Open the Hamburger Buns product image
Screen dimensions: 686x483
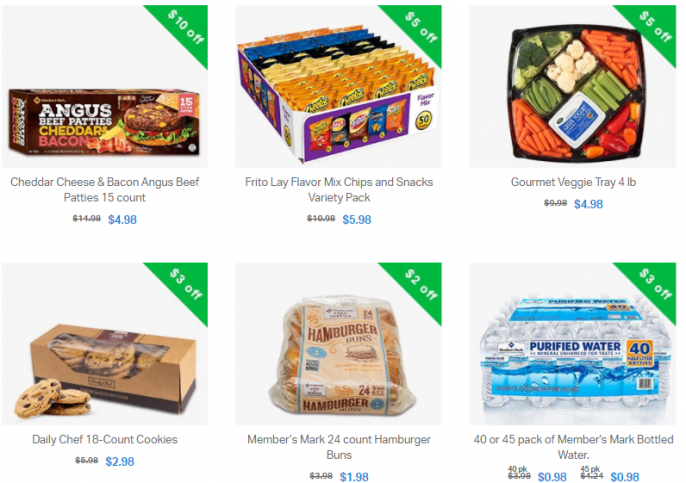(x=338, y=344)
